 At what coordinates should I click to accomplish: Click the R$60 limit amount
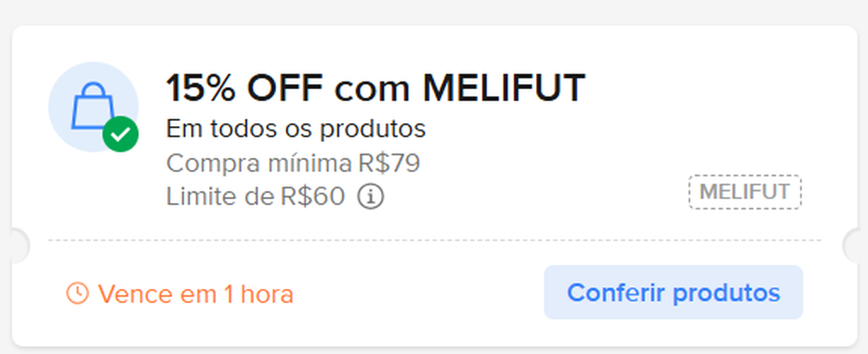312,196
